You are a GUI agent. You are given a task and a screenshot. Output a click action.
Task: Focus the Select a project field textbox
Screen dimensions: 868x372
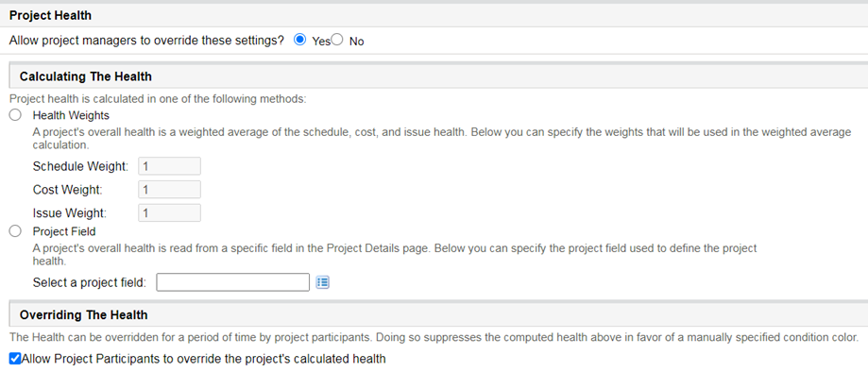233,282
